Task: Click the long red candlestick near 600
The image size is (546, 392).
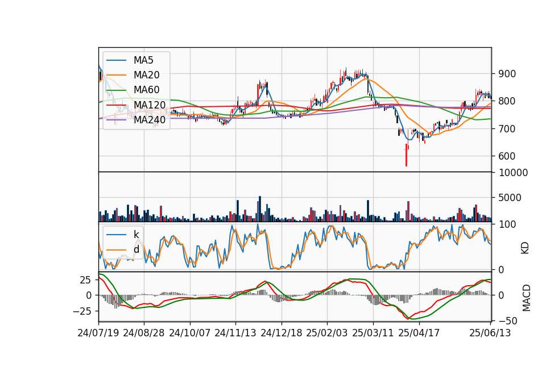Action: pyautogui.click(x=406, y=155)
